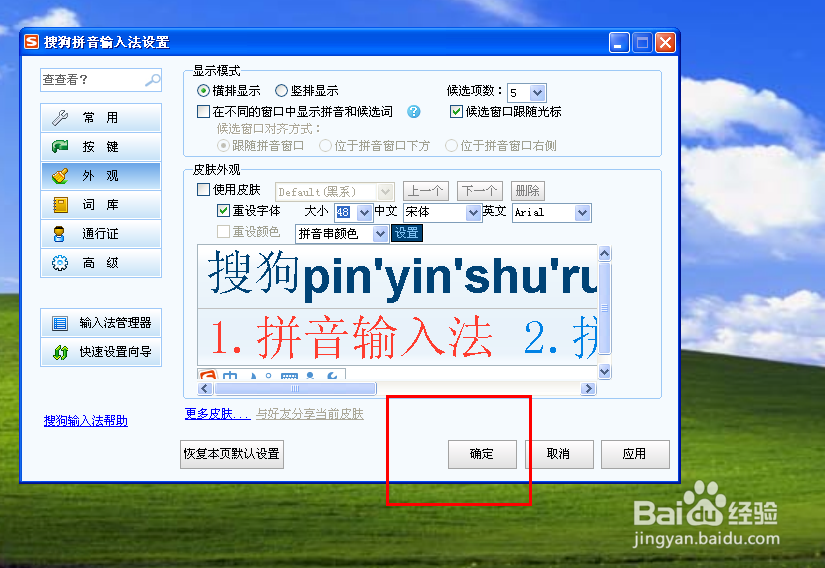Open the 更多皮肤 link
Image resolution: width=825 pixels, height=568 pixels.
click(x=217, y=414)
